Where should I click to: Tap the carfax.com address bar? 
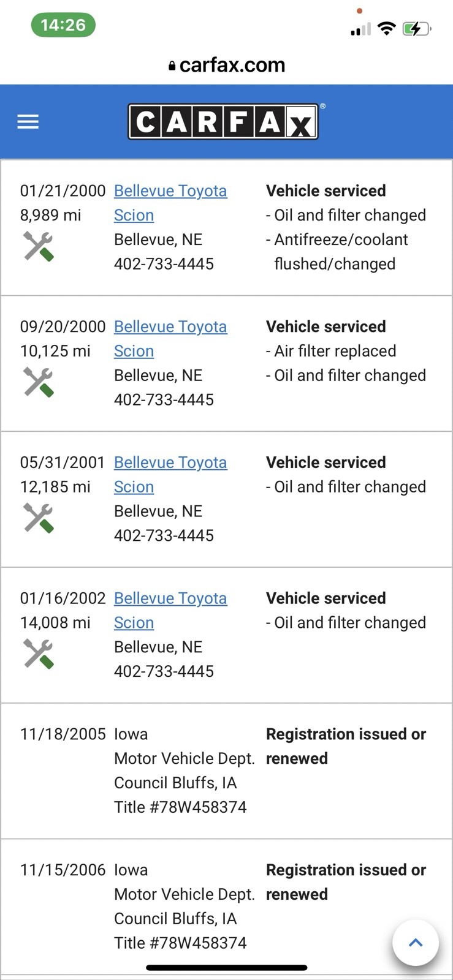point(226,65)
